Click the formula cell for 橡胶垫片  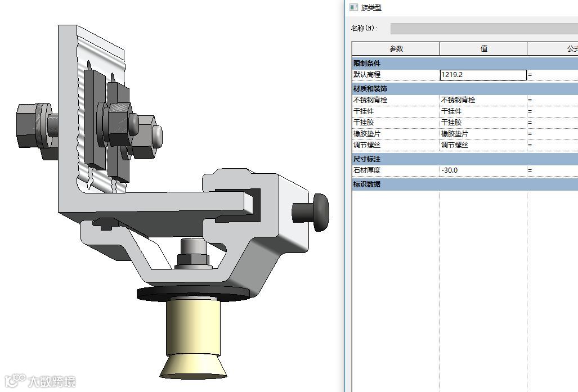pos(553,134)
